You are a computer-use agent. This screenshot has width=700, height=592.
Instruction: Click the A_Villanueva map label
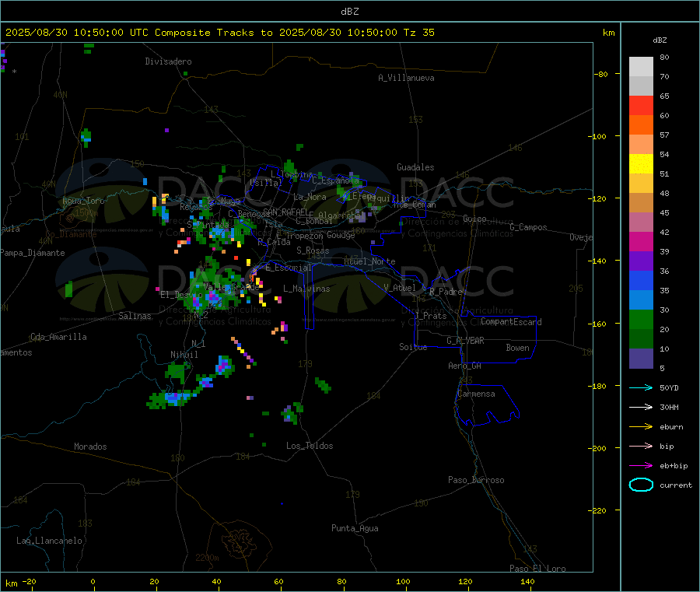tap(406, 78)
